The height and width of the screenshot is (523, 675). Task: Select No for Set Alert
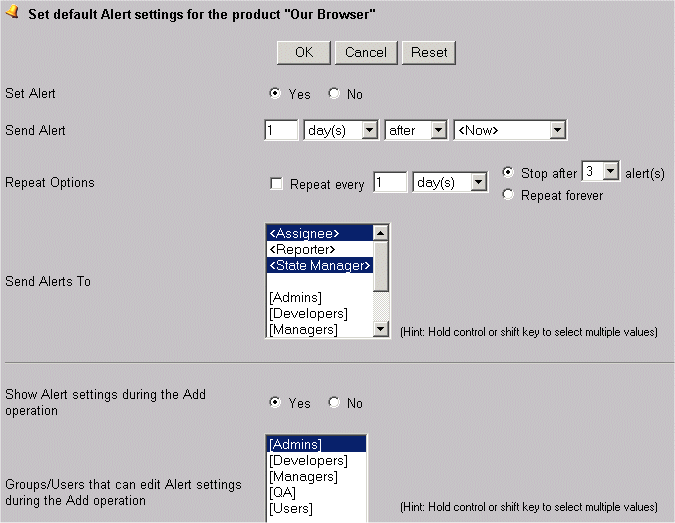click(x=334, y=94)
